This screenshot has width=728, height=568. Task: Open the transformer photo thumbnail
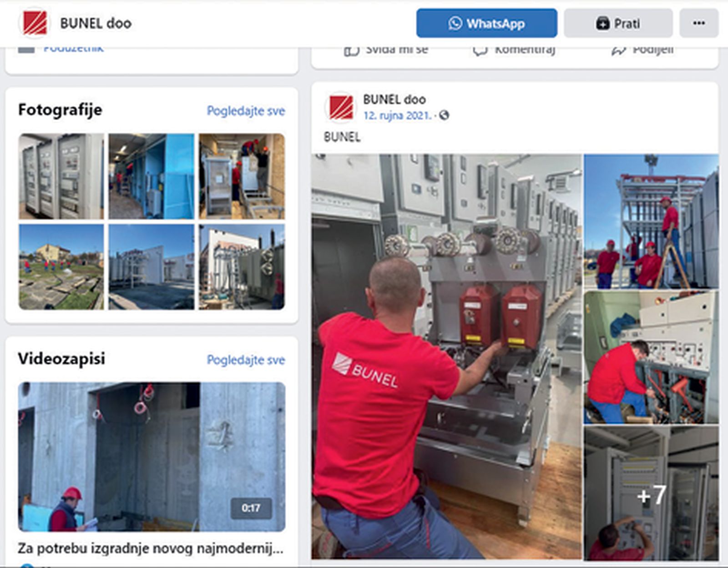pos(242,266)
